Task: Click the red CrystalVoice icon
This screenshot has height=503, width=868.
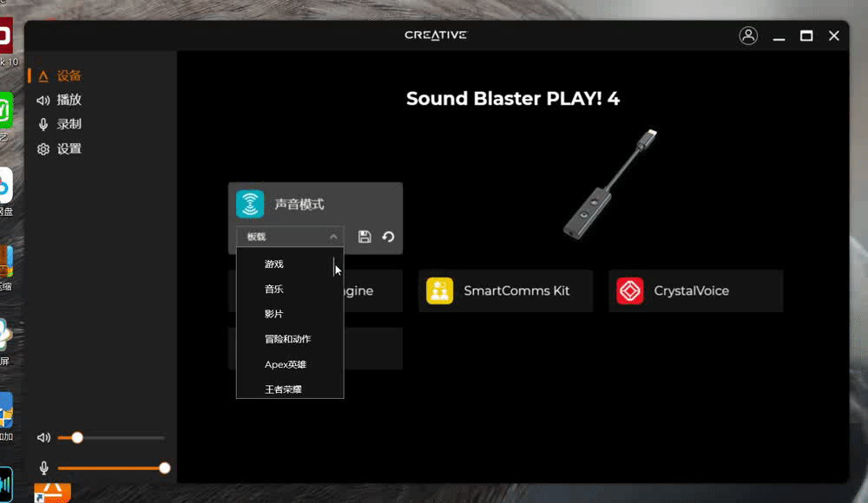Action: (x=630, y=291)
